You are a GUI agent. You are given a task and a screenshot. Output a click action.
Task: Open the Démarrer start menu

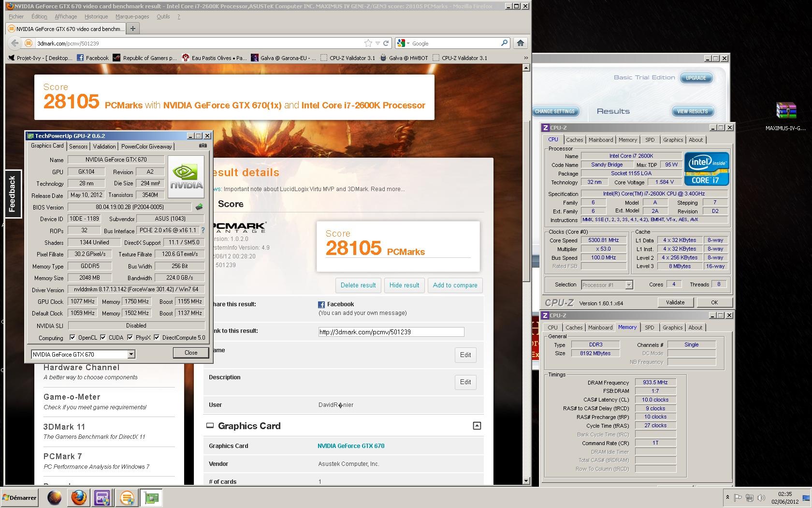pyautogui.click(x=20, y=497)
